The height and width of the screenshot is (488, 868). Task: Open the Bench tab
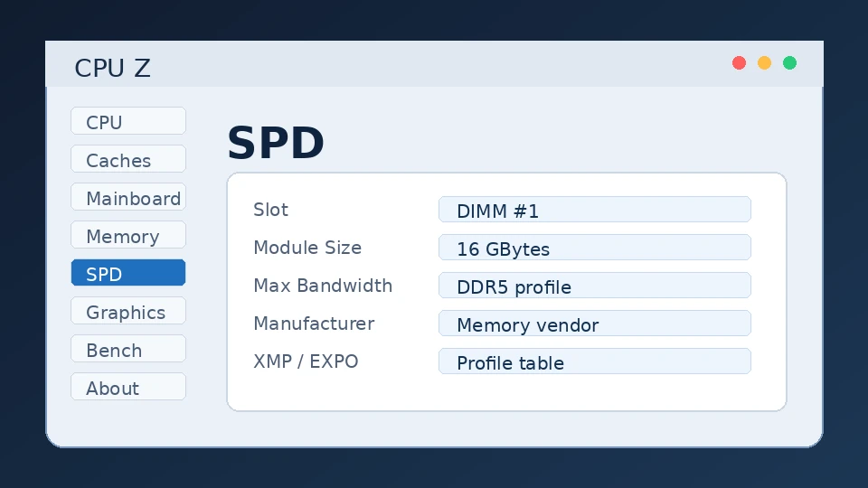click(128, 349)
